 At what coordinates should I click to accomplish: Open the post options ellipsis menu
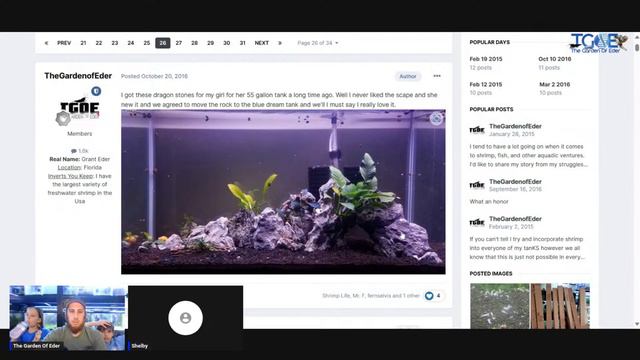437,76
